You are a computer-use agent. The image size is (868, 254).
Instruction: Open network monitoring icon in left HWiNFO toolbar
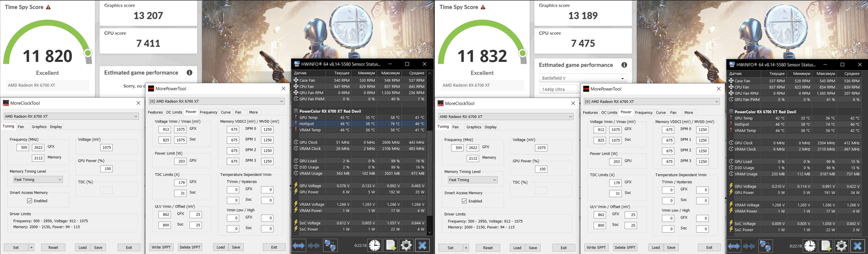coord(330,245)
